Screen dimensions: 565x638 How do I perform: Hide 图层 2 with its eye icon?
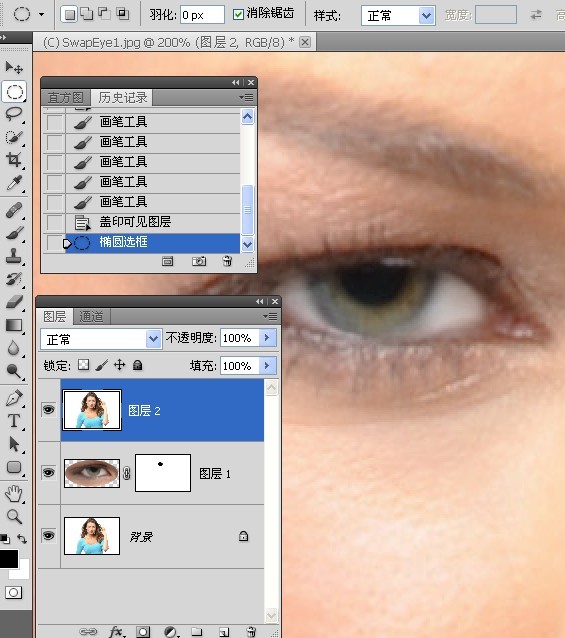[x=48, y=409]
